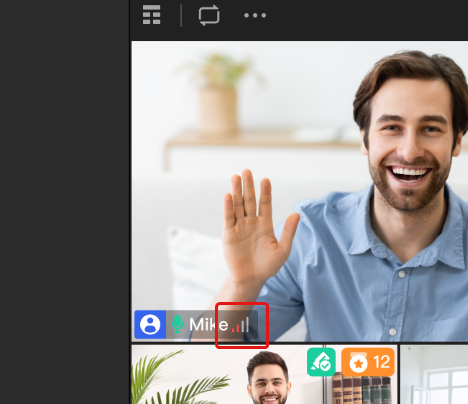Viewport: 468px width, 404px height.
Task: Open the grid layout view icon
Action: 152,15
